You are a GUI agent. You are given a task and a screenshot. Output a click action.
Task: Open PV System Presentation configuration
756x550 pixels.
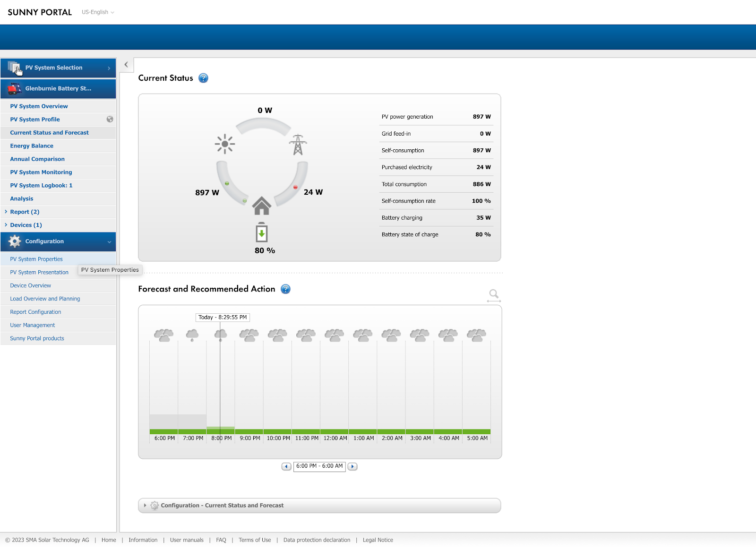39,272
